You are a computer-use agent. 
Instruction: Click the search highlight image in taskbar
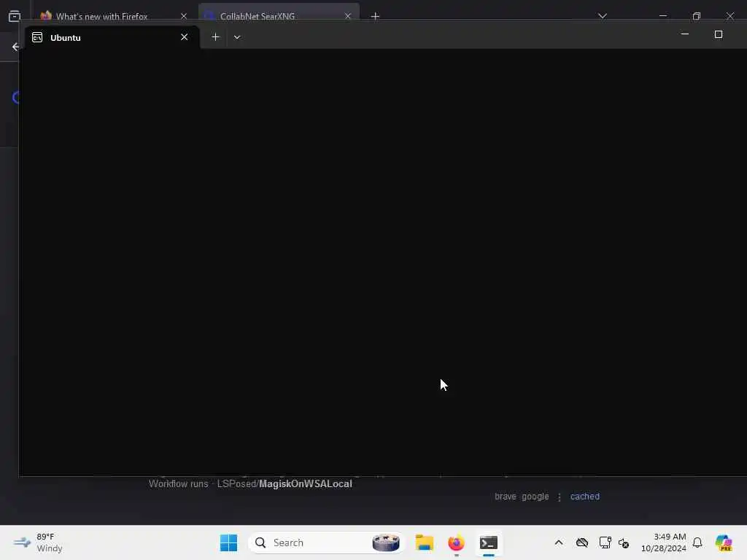click(386, 542)
